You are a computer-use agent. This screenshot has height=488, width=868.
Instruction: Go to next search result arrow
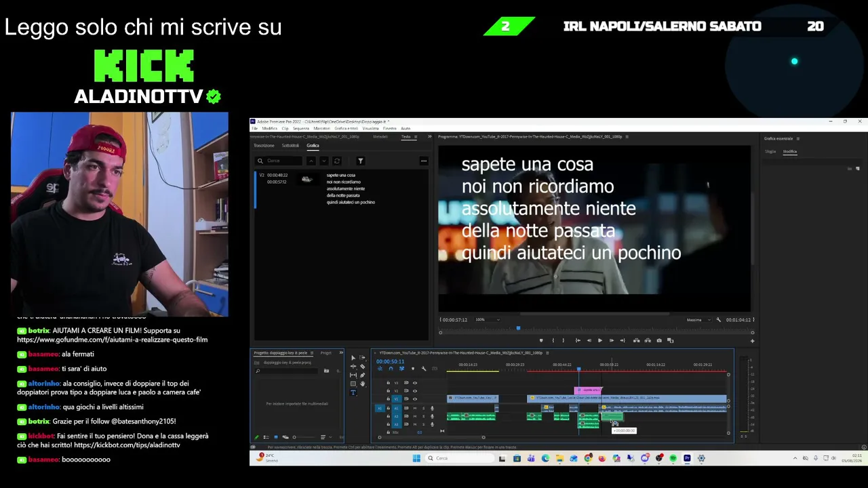coord(323,161)
